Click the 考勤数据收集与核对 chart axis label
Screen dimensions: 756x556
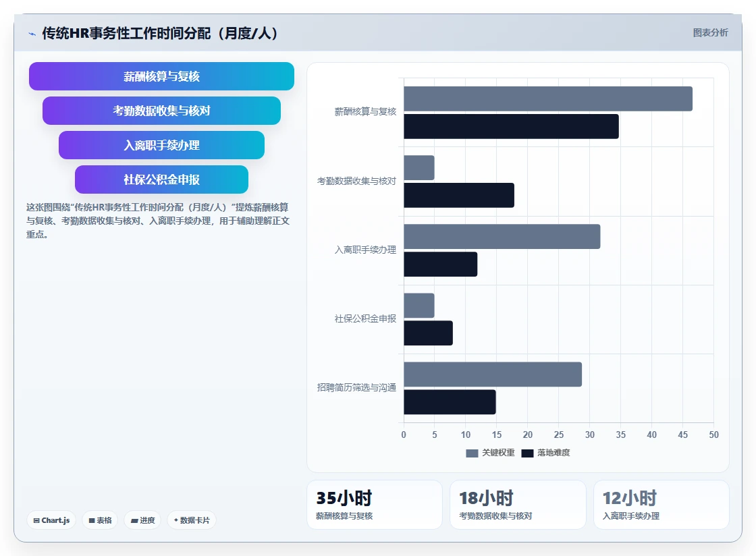point(356,181)
